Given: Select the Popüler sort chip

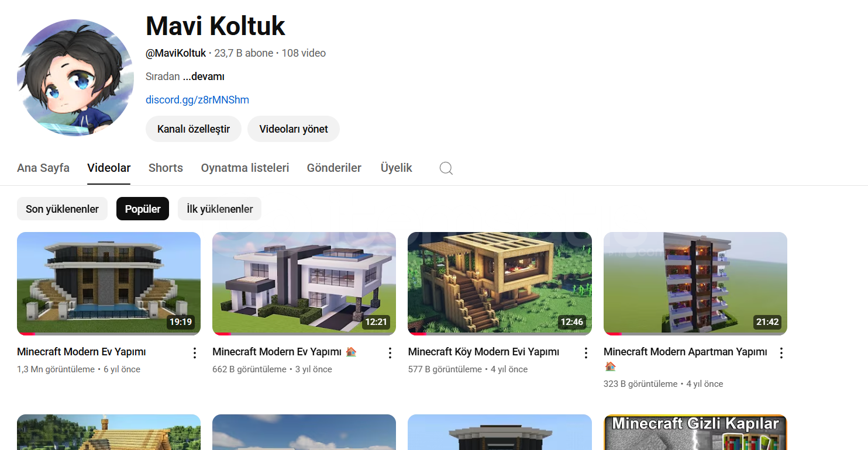Looking at the screenshot, I should 143,209.
